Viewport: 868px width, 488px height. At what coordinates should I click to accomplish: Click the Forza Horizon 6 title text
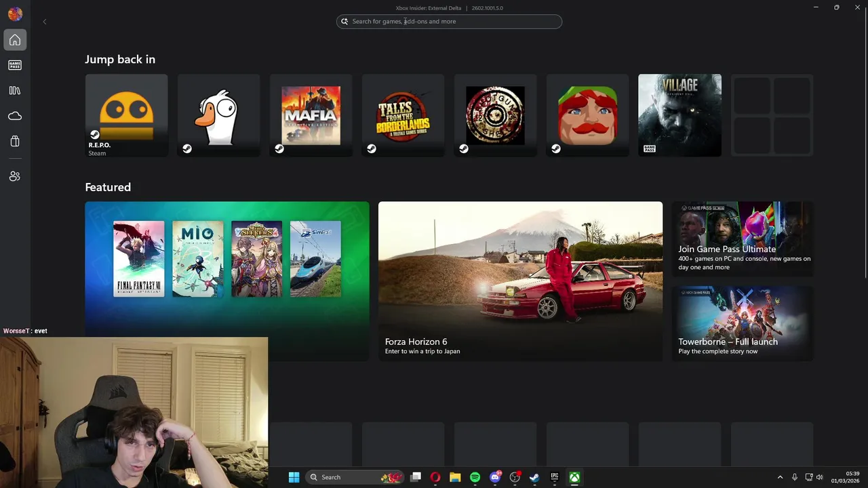pyautogui.click(x=416, y=342)
